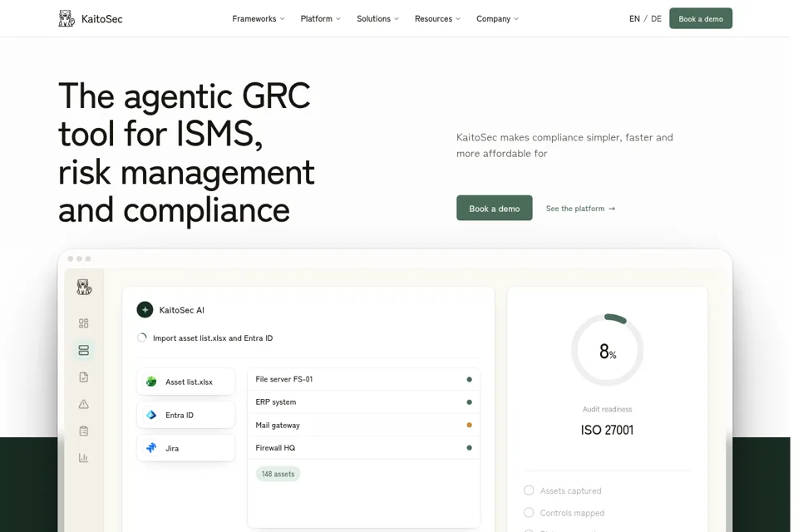Click the KaitoSec cat logo in the header
798x532 pixels.
(x=66, y=18)
